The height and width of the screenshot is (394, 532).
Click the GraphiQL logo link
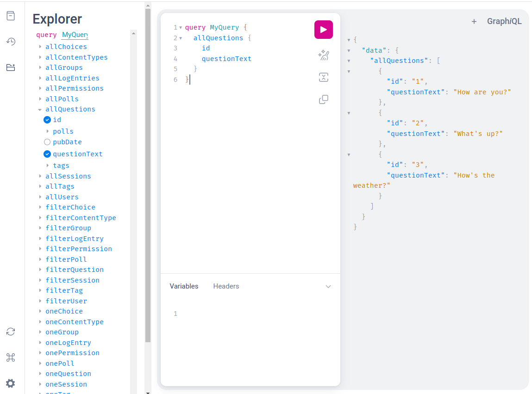tap(504, 21)
